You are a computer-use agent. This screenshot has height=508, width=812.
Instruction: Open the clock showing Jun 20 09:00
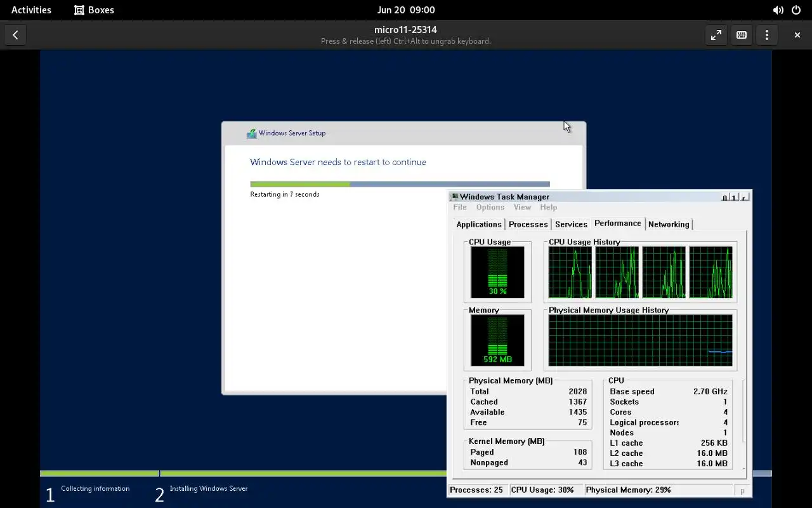(x=406, y=10)
